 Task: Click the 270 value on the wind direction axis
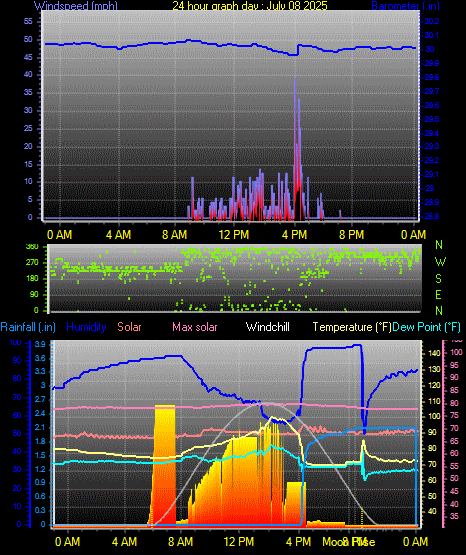click(32, 263)
